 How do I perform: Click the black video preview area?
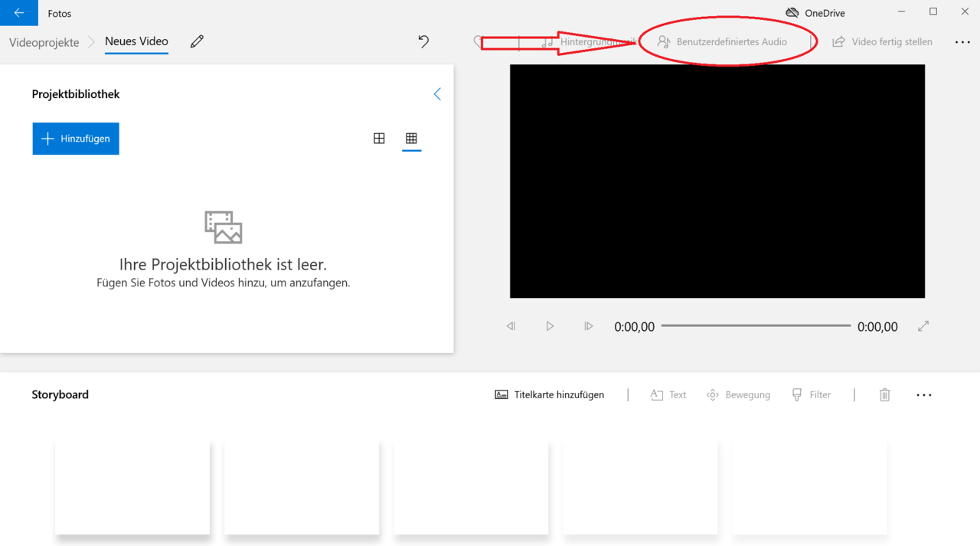click(717, 181)
